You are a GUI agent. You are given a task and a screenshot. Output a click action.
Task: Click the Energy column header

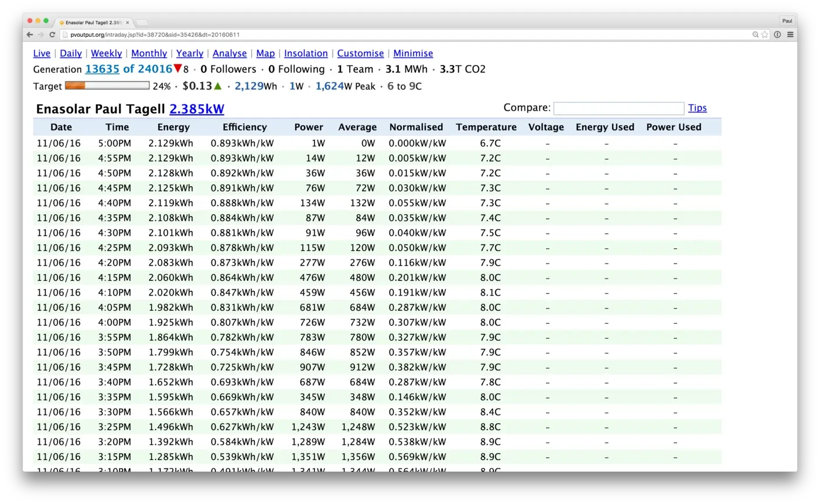pyautogui.click(x=174, y=127)
